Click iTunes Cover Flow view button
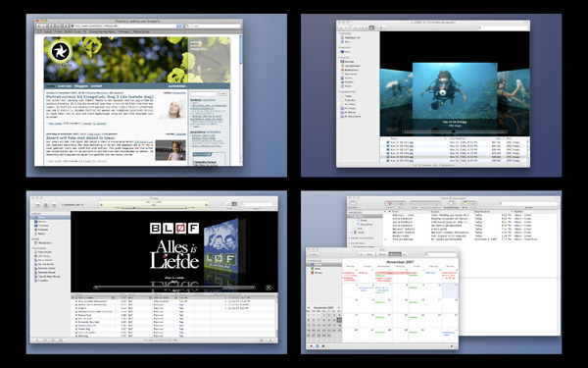Screen dimensions: 588x368 click(x=235, y=204)
